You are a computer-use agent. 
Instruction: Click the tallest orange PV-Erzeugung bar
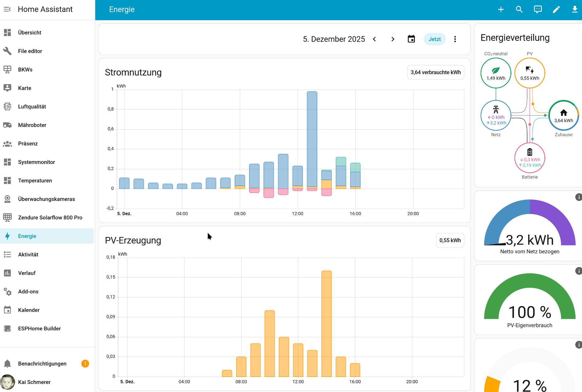click(326, 324)
